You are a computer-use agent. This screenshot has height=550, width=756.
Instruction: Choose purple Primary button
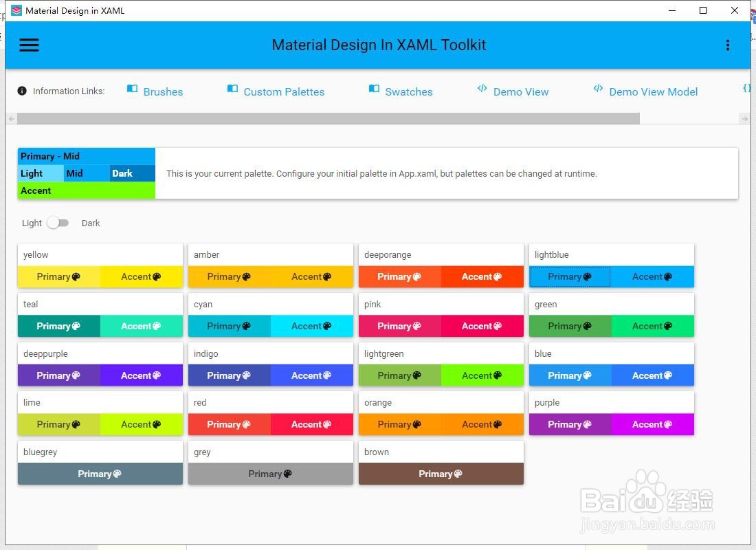(570, 425)
